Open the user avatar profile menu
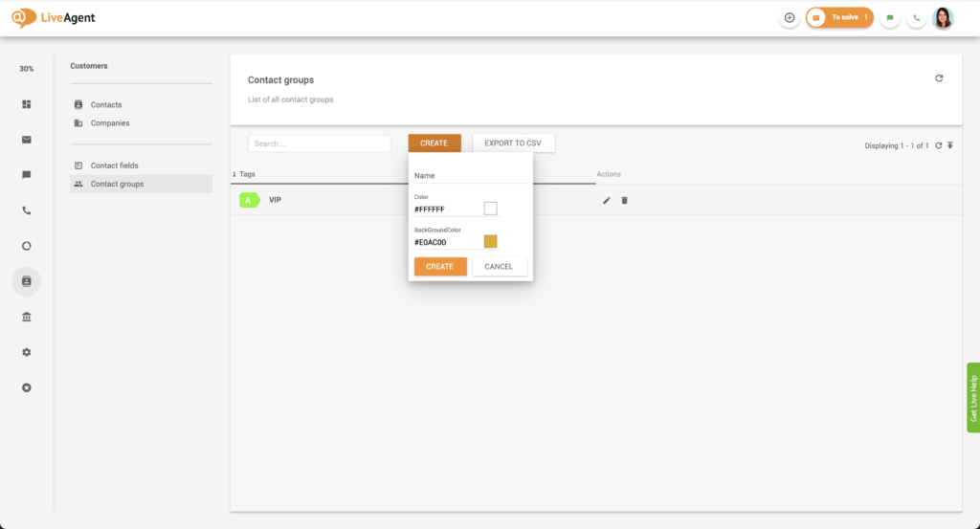The image size is (980, 529). click(x=943, y=17)
